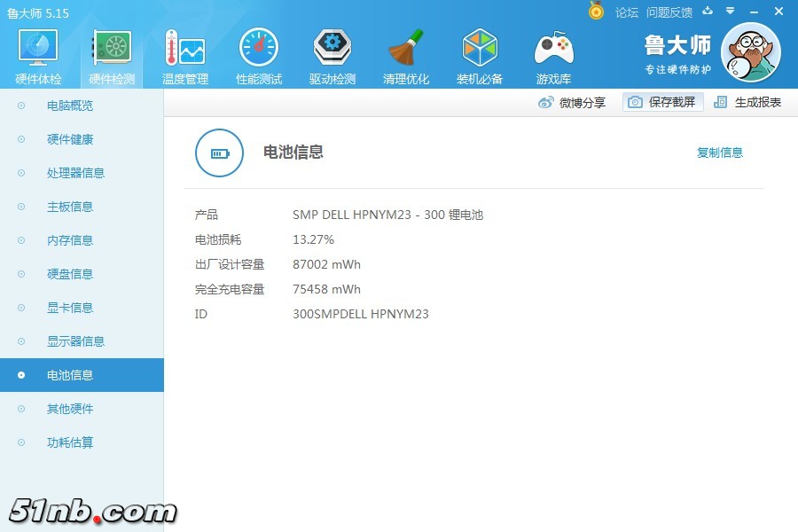Switch to 显卡信息 sidebar item

point(70,308)
